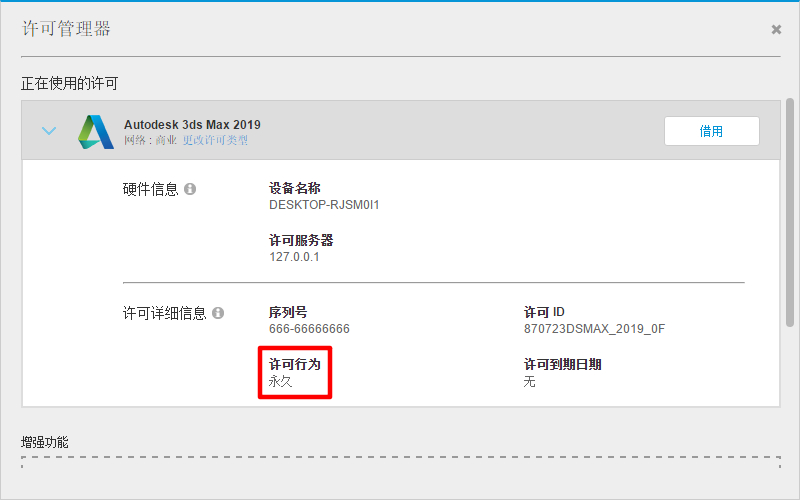Viewport: 800px width, 500px height.
Task: Click the info icon beside 硬件信息
Action: (190, 189)
